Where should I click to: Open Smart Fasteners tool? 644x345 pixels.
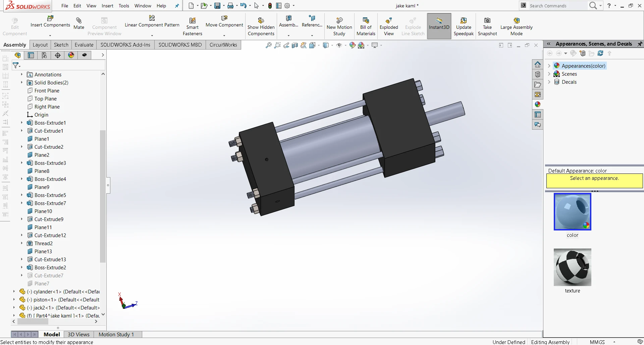(192, 21)
